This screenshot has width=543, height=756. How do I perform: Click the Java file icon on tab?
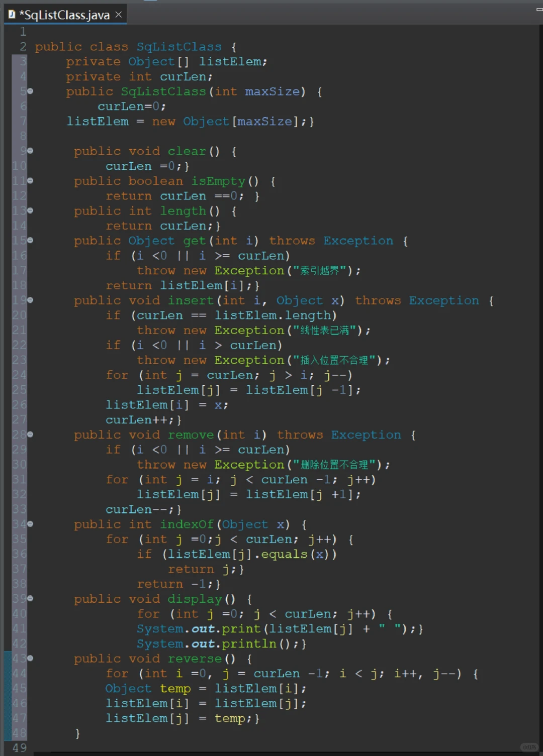[12, 15]
